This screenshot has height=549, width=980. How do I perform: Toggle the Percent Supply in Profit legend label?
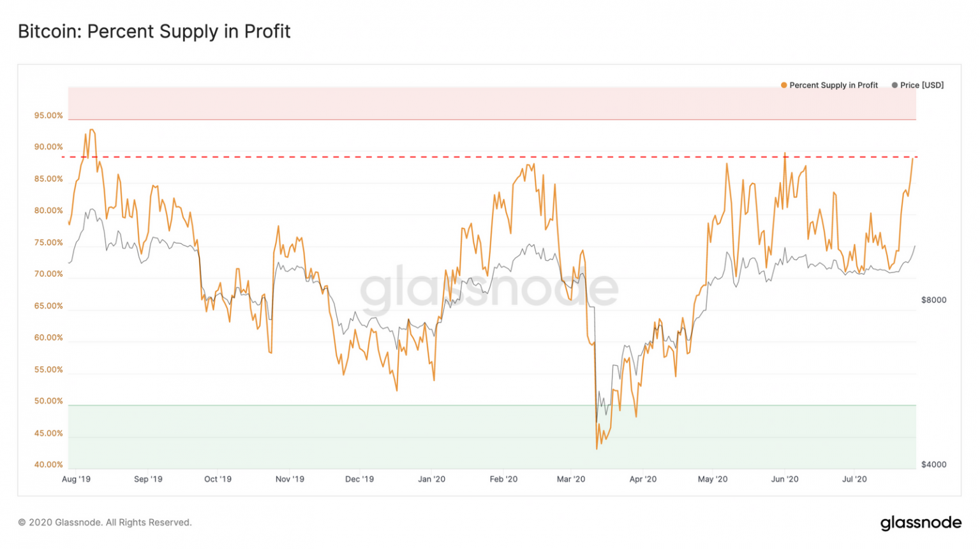[833, 85]
